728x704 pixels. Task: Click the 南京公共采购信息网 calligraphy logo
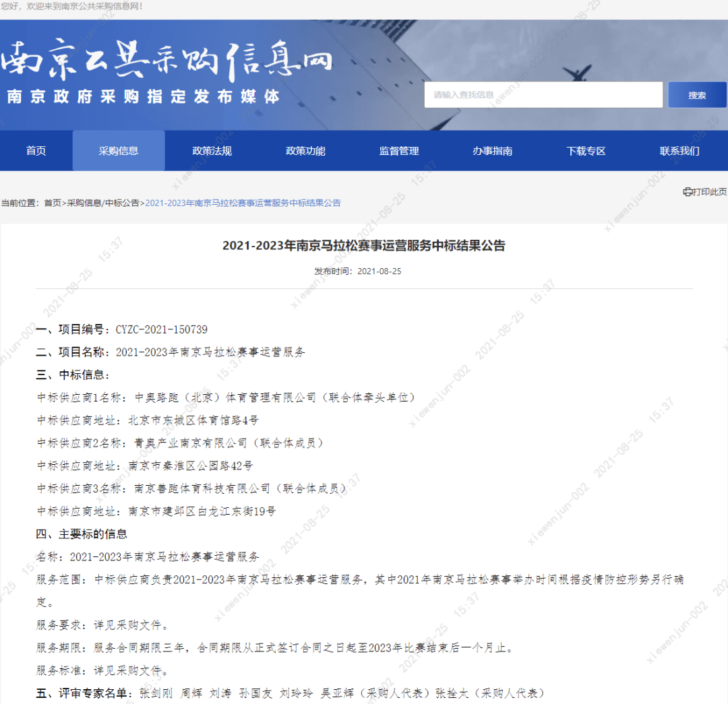point(166,61)
